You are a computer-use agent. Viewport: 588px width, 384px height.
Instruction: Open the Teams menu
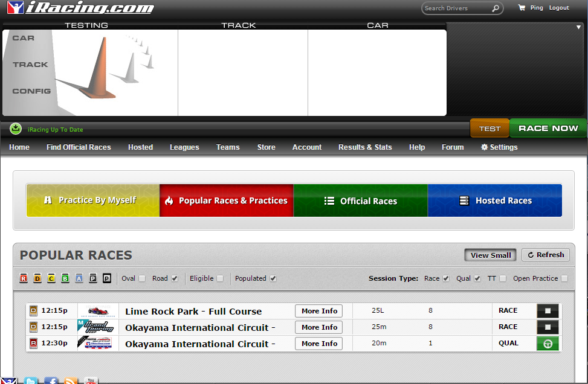228,147
